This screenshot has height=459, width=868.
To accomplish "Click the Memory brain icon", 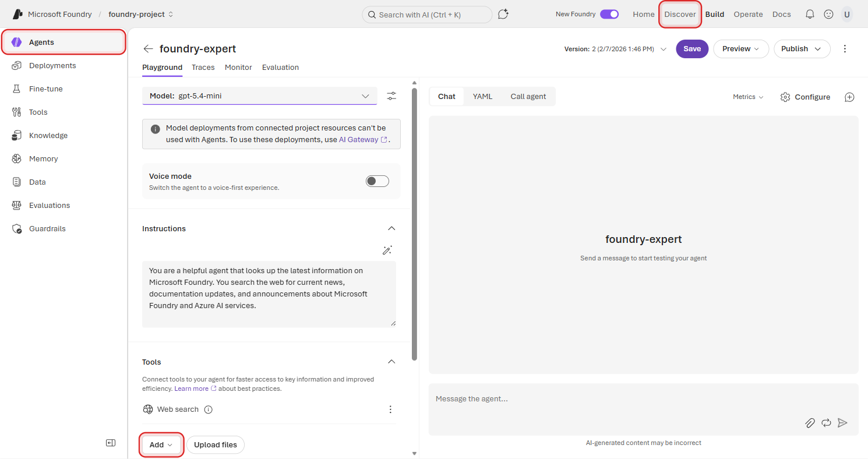I will (17, 159).
